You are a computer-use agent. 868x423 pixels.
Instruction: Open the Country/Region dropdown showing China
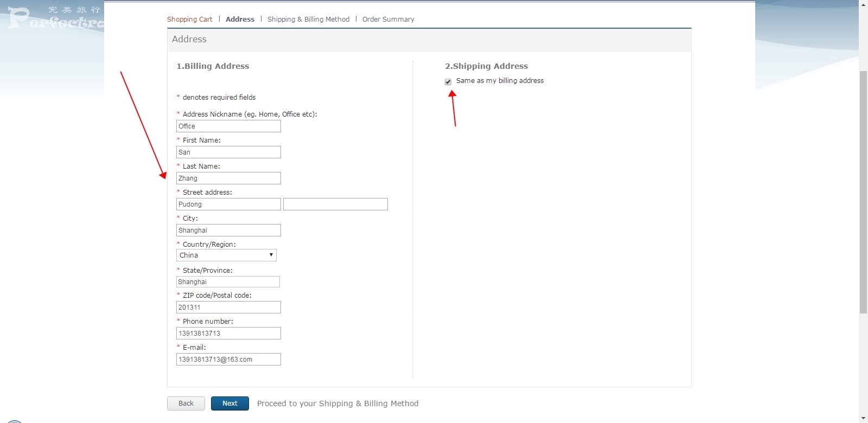click(x=226, y=255)
